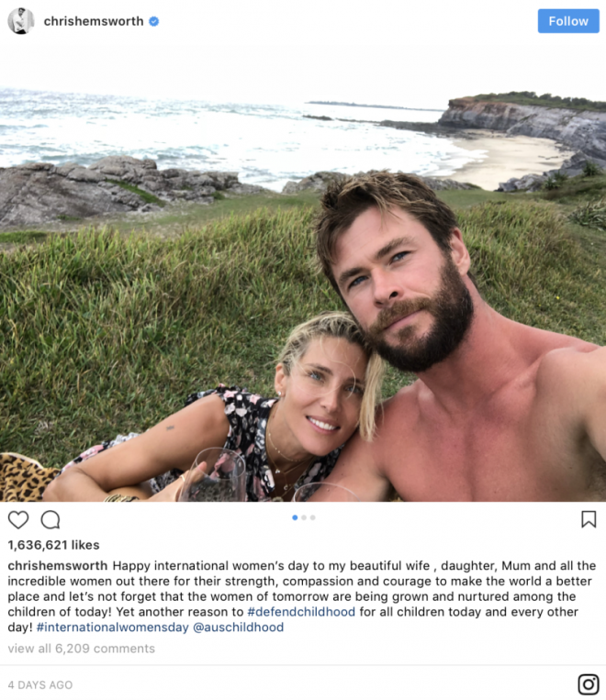Viewport: 606px width, 700px height.
Task: Save post with bookmark icon
Action: tap(589, 519)
